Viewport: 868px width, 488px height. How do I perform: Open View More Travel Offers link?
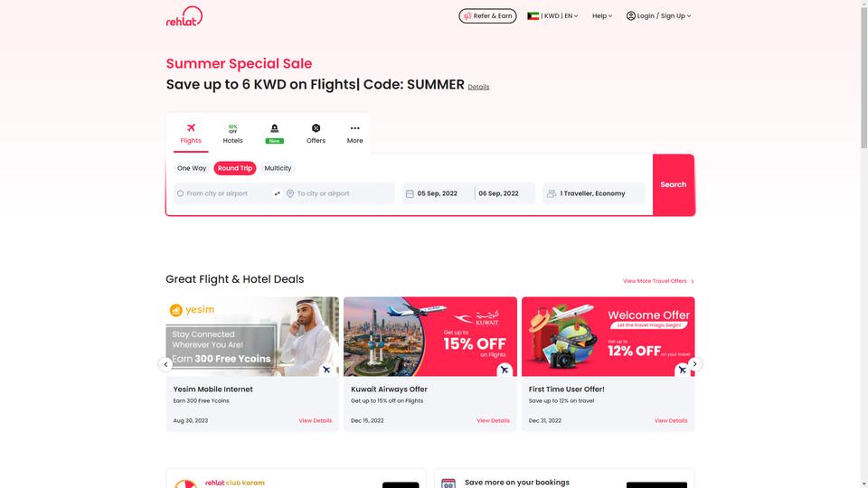click(658, 281)
